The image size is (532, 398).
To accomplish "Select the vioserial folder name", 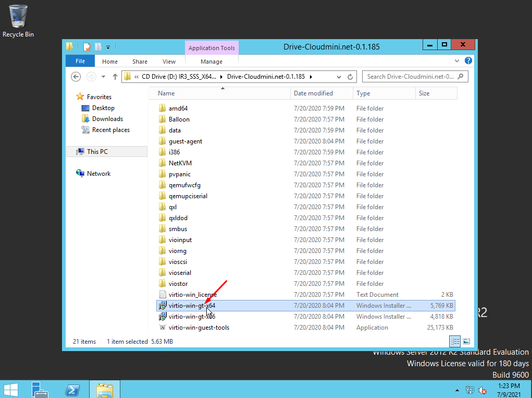I will 180,273.
